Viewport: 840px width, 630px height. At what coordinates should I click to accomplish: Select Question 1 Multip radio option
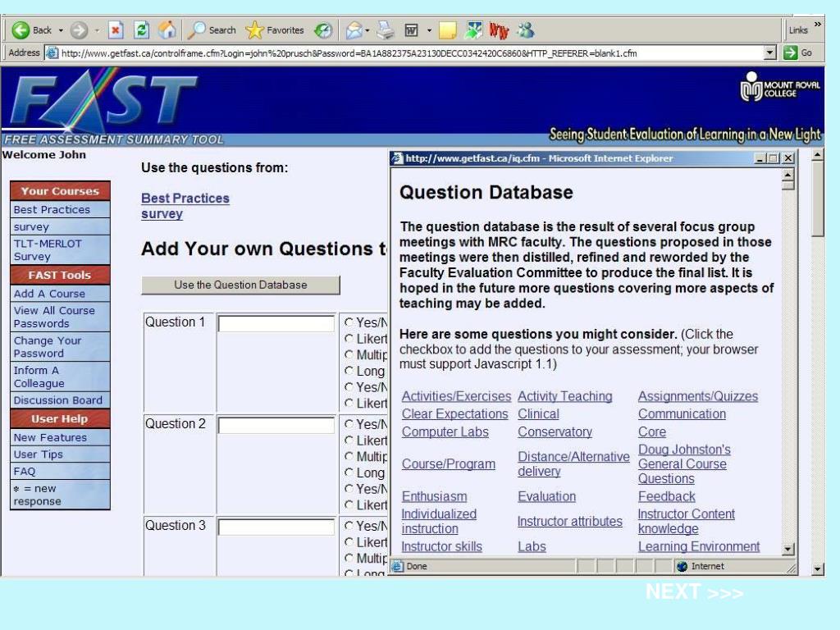349,354
